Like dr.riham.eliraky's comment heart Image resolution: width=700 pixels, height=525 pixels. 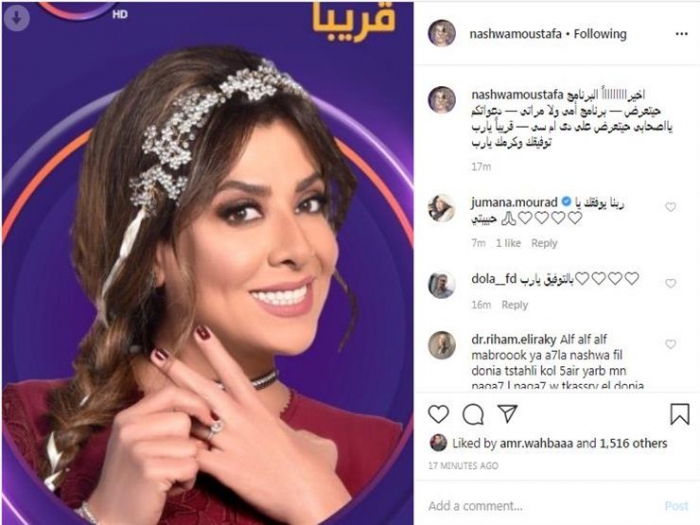(671, 344)
